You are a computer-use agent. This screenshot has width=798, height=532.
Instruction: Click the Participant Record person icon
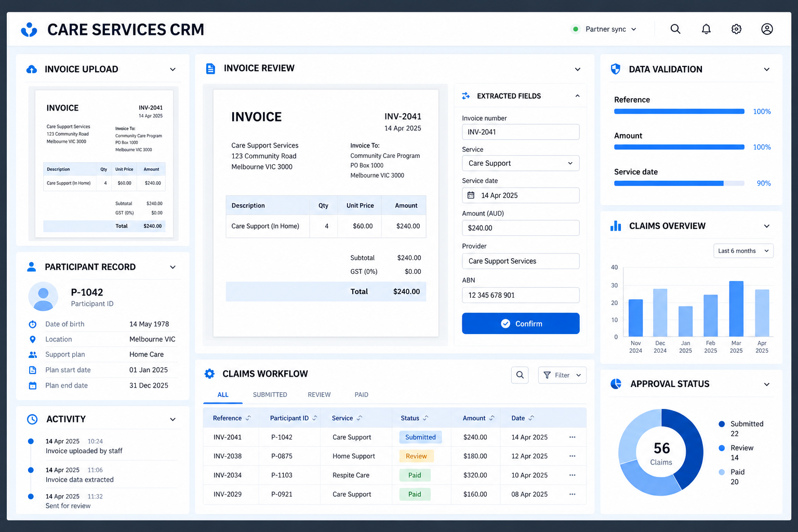tap(32, 267)
